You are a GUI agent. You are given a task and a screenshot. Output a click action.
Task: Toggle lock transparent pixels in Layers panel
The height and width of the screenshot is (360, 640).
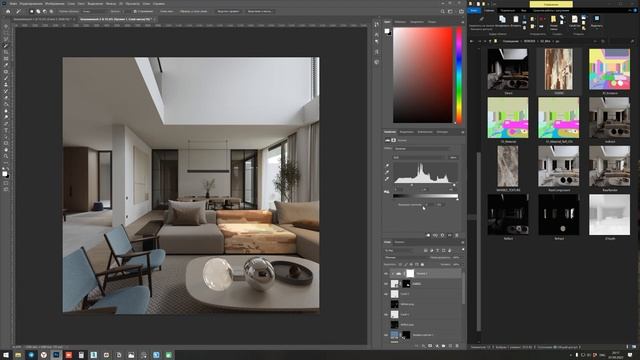[400, 264]
